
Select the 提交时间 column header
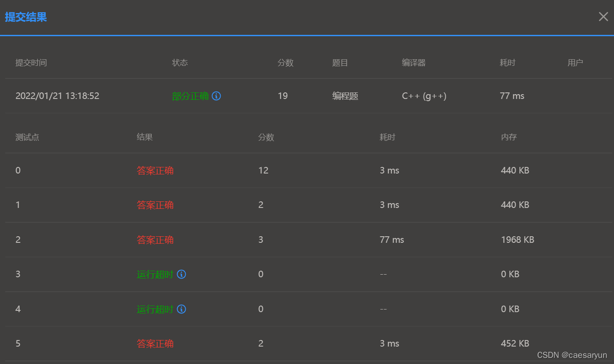tap(31, 62)
